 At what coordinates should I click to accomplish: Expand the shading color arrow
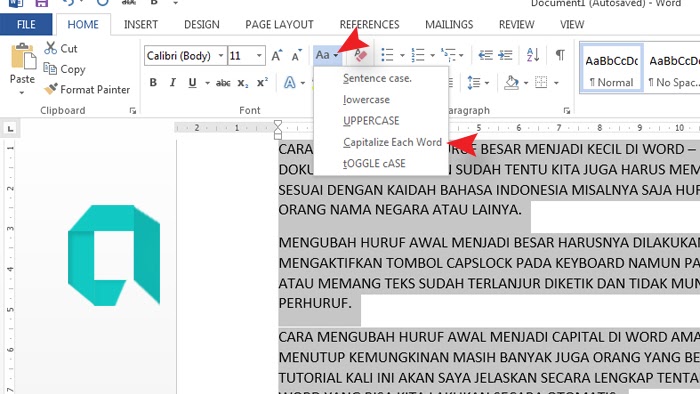[526, 83]
